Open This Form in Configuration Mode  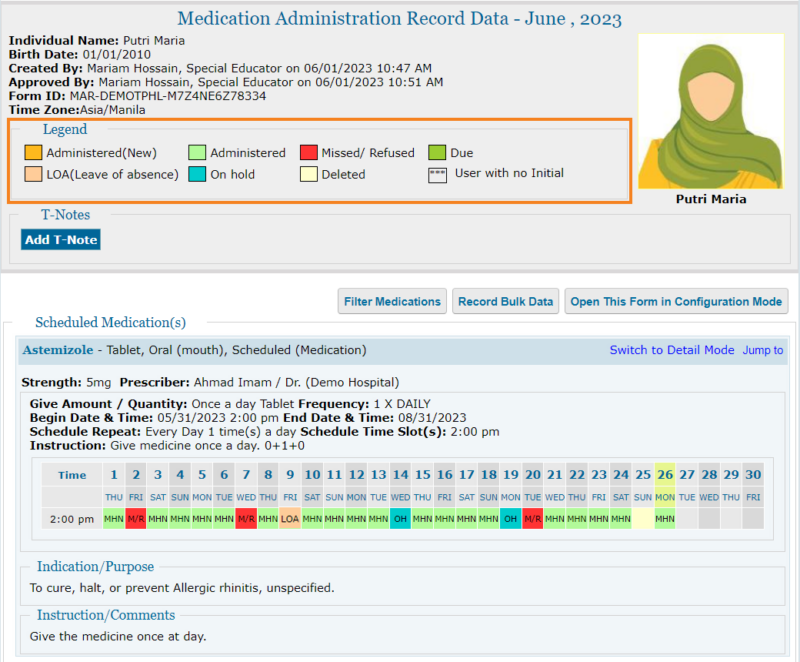pos(676,302)
